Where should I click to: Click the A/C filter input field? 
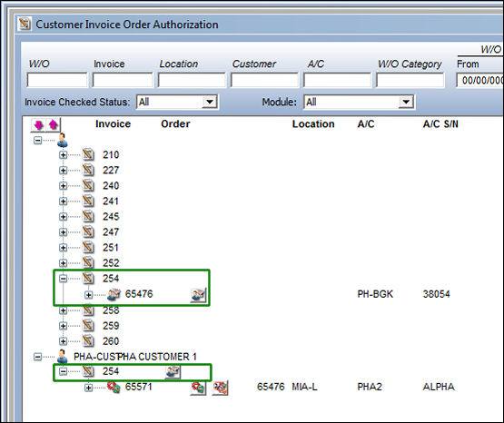click(x=337, y=80)
